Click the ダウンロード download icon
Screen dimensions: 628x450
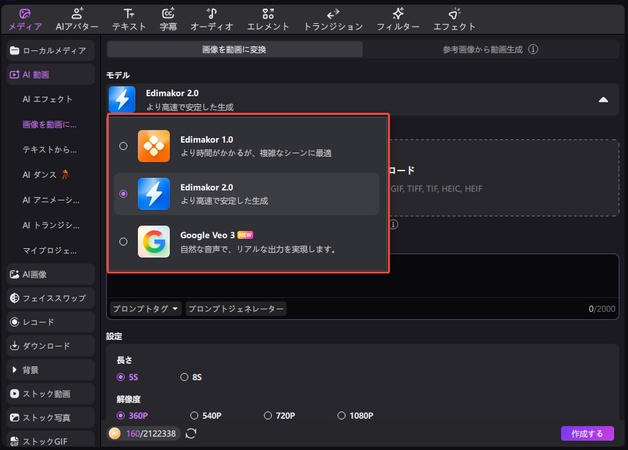click(x=14, y=346)
